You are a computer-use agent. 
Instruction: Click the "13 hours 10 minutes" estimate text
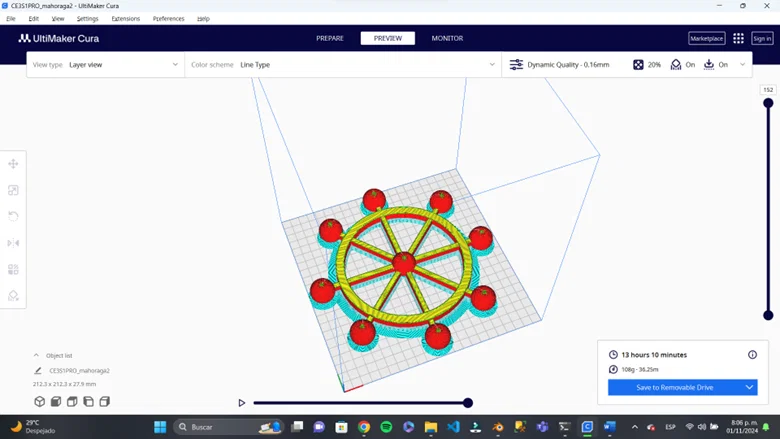(654, 354)
